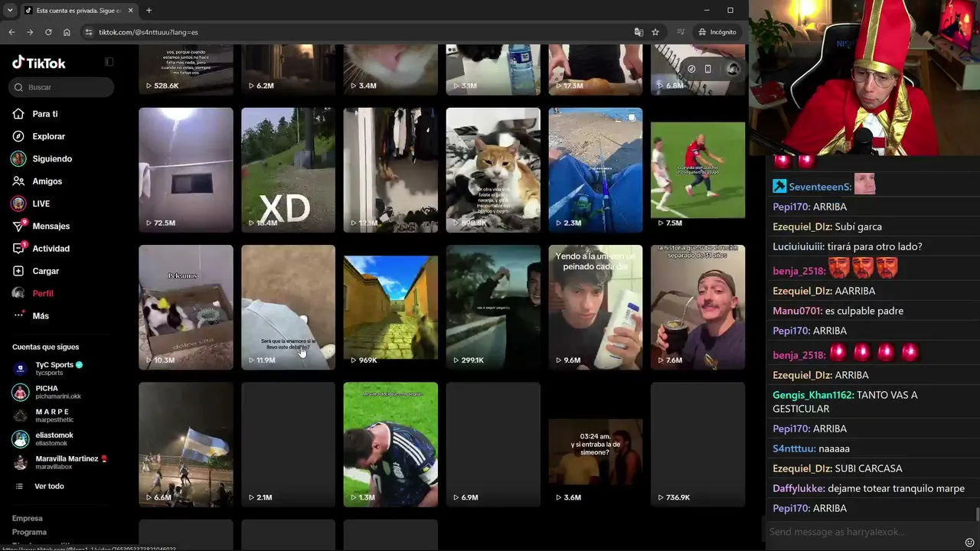
Task: Open the mate video with 7.6M views
Action: tap(697, 307)
